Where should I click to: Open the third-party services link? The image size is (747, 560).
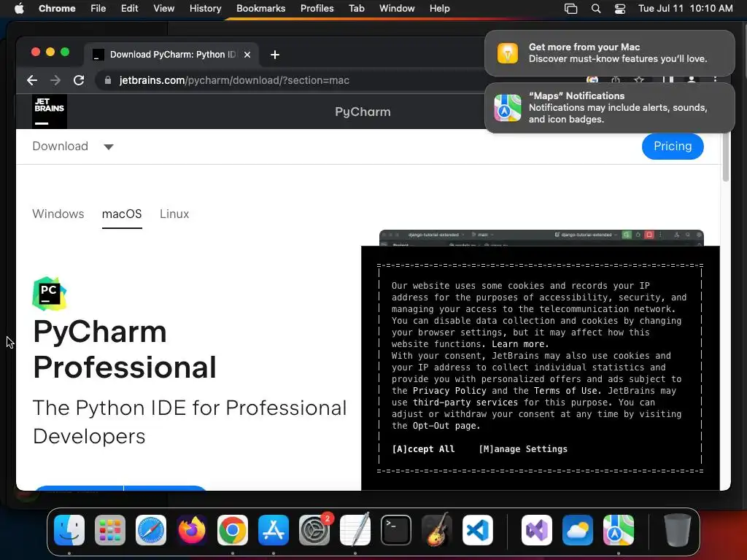[465, 402]
